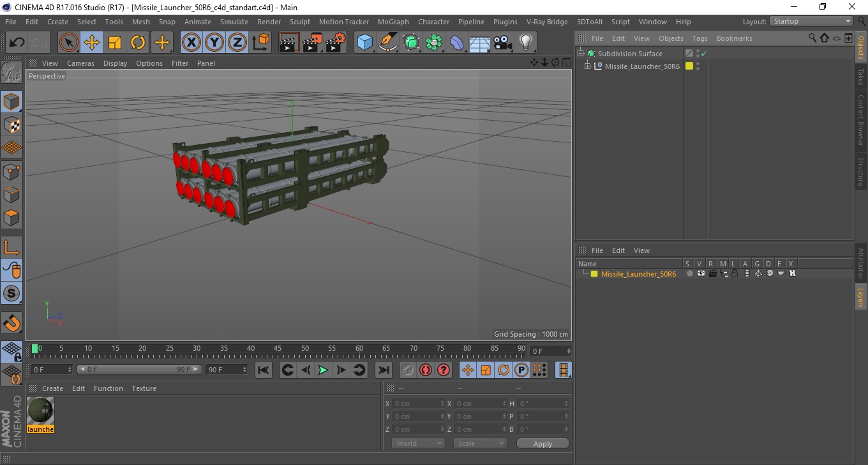Image resolution: width=868 pixels, height=465 pixels.
Task: Select Texture mode in left toolbar
Action: tap(11, 125)
